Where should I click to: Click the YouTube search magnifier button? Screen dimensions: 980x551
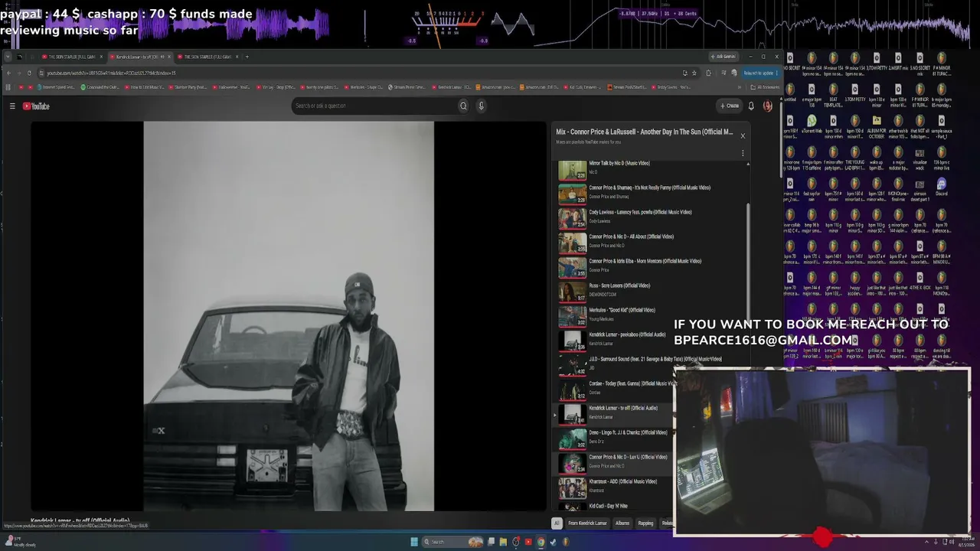(463, 106)
